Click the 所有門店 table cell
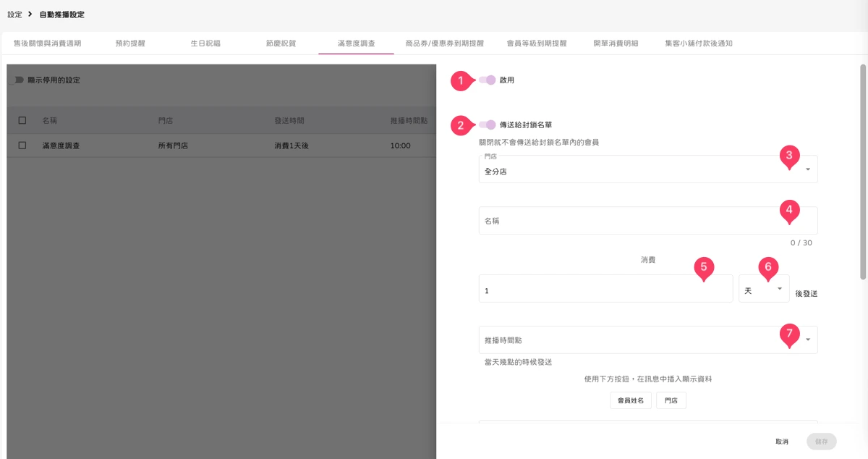 (173, 146)
